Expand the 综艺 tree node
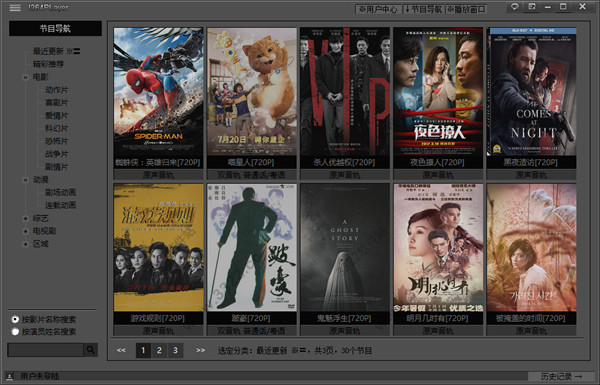This screenshot has height=385, width=600. pos(26,219)
